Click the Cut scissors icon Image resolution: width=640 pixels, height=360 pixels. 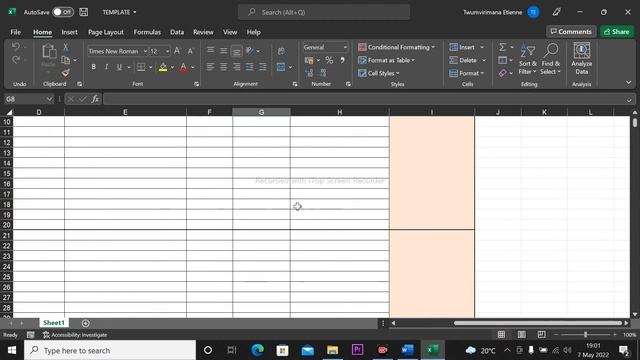click(65, 47)
